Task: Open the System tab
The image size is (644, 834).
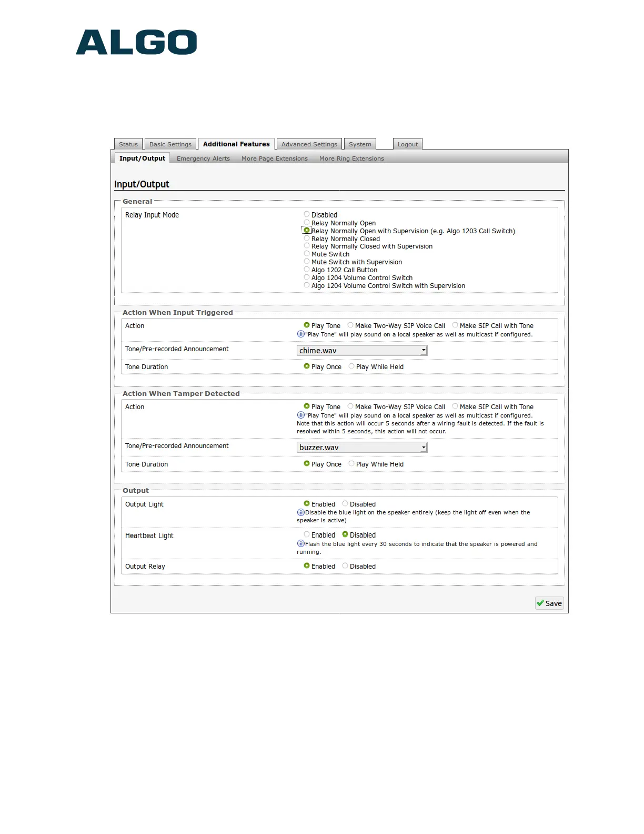Action: [x=360, y=144]
